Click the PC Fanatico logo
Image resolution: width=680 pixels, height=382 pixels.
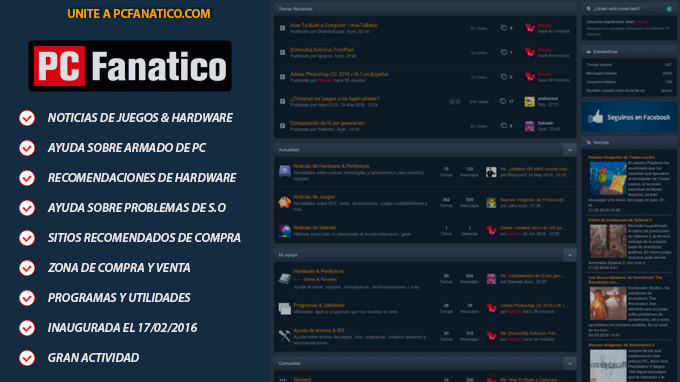coord(130,66)
